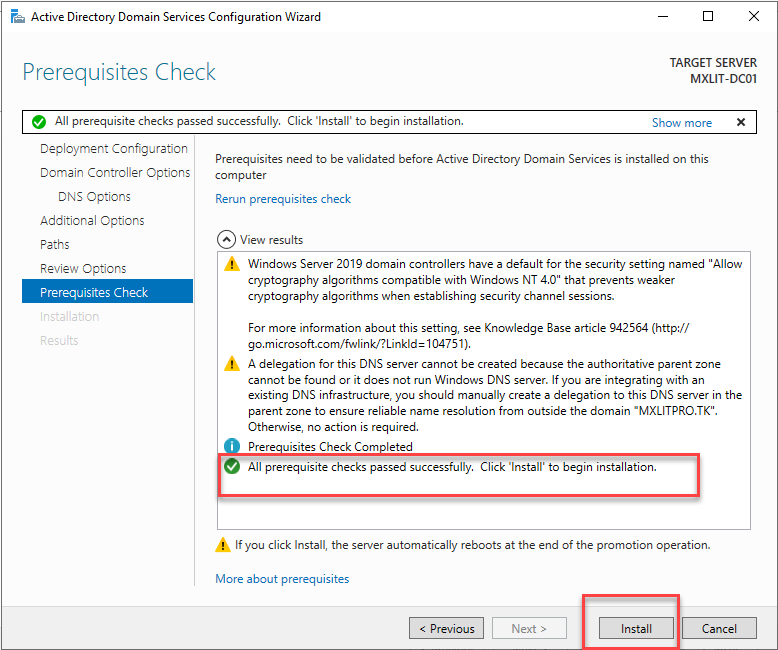Click the NT 4.0 cryptography warning icon
778x650 pixels.
(232, 265)
